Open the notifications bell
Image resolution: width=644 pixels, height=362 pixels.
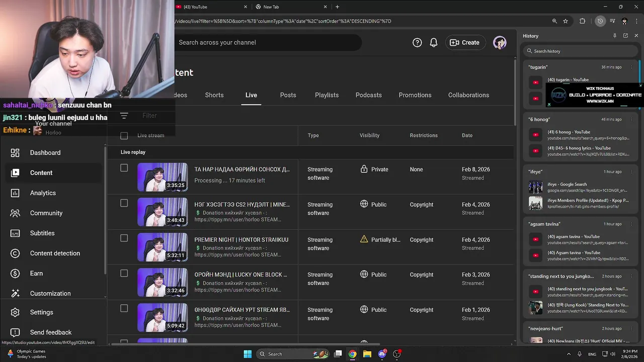(x=434, y=43)
